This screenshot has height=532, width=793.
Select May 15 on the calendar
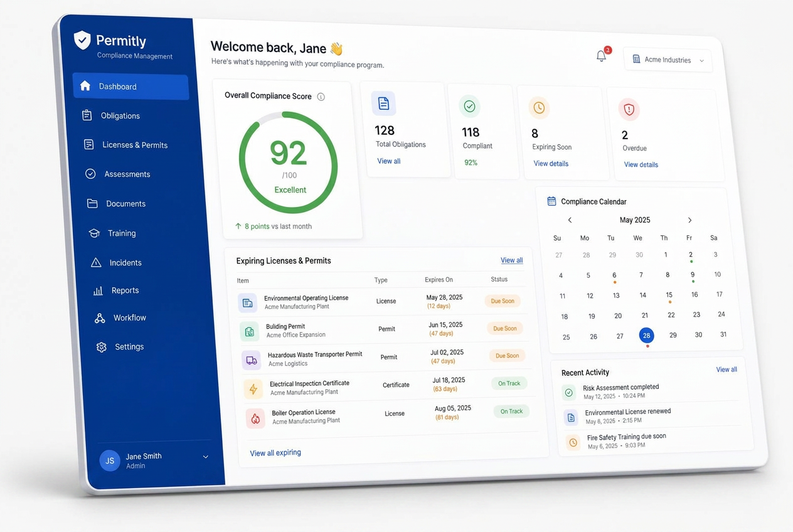point(669,295)
